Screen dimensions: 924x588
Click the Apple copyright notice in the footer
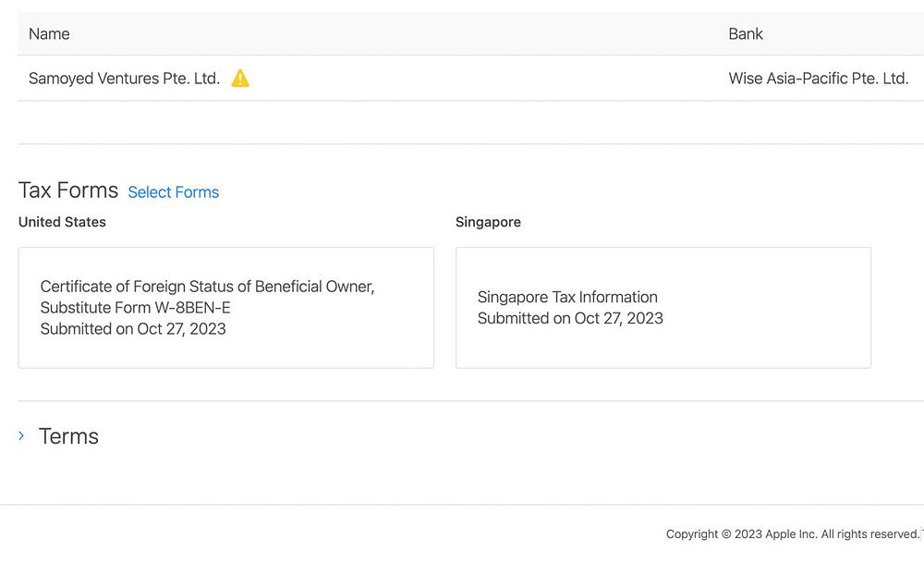pos(793,534)
